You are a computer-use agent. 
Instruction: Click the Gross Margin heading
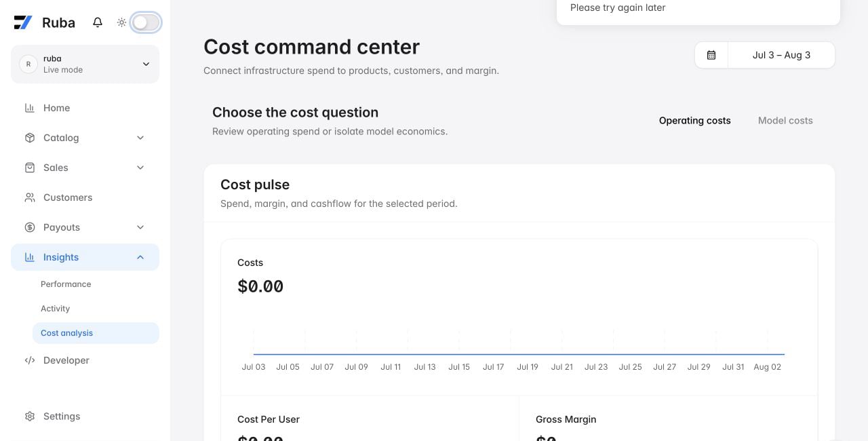[566, 419]
